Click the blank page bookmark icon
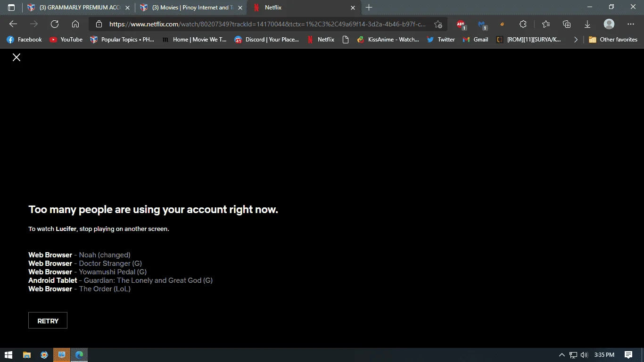 point(346,40)
